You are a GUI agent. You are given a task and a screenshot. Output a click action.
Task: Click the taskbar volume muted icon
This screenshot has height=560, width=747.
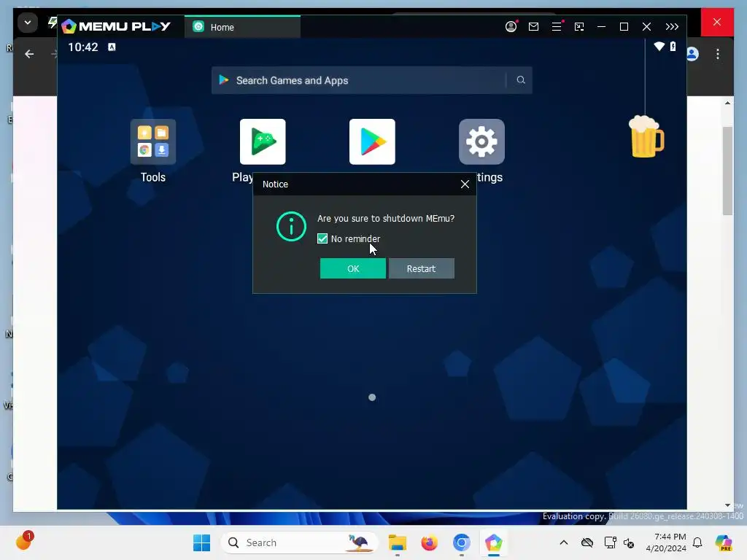[x=629, y=542]
